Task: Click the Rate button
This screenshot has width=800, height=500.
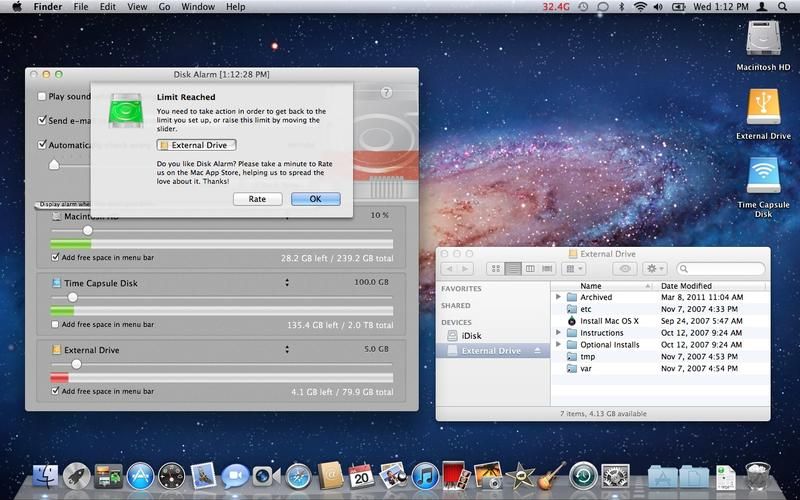Action: coord(258,199)
